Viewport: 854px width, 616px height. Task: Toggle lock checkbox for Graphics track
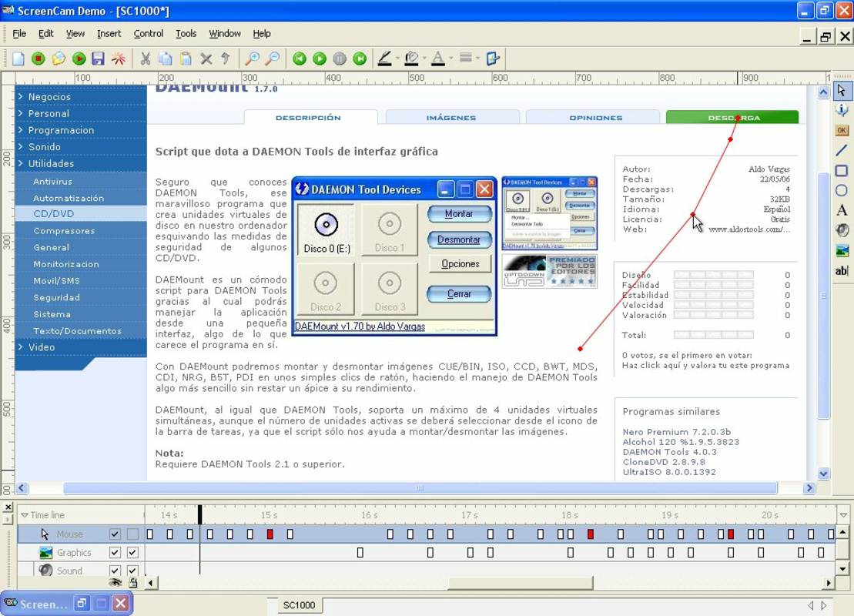click(x=132, y=552)
